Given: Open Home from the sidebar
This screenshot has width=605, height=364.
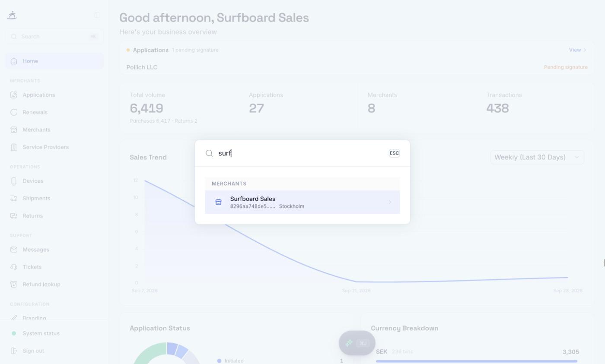Looking at the screenshot, I should click(x=54, y=61).
